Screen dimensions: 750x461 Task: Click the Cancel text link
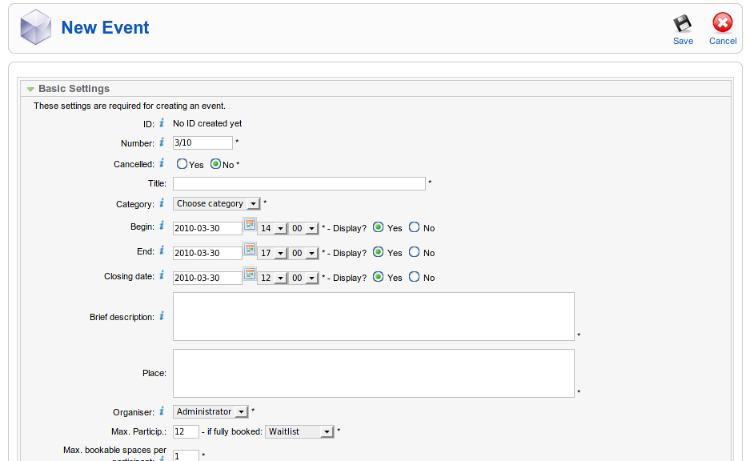click(x=723, y=41)
